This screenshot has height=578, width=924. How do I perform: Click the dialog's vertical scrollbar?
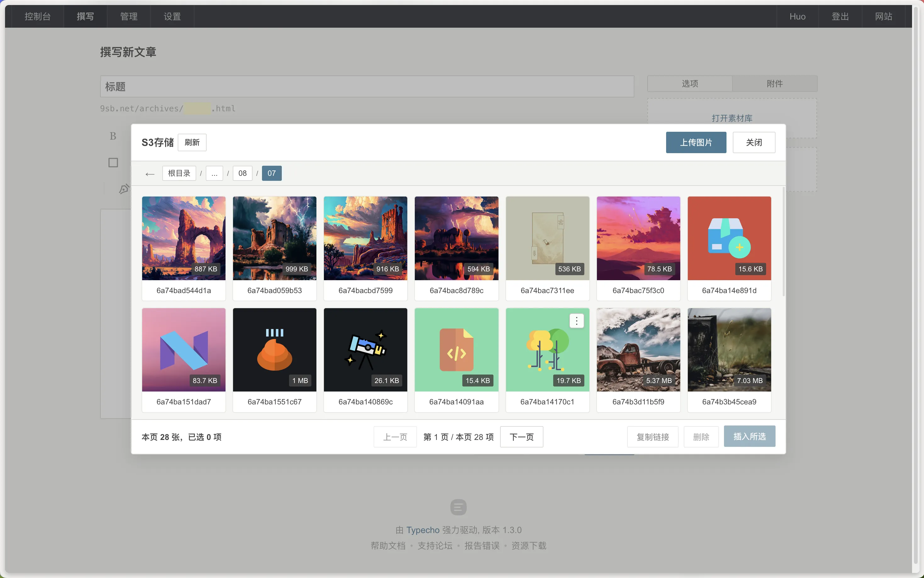783,242
